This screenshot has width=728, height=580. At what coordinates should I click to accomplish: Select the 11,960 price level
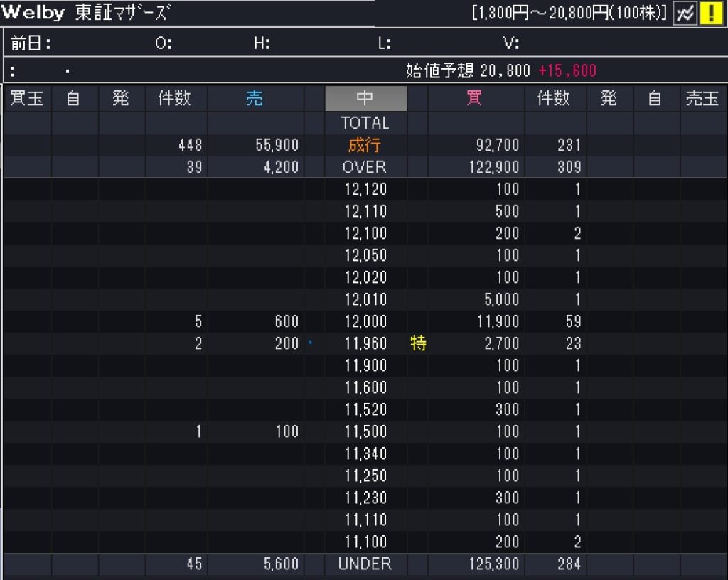point(365,344)
